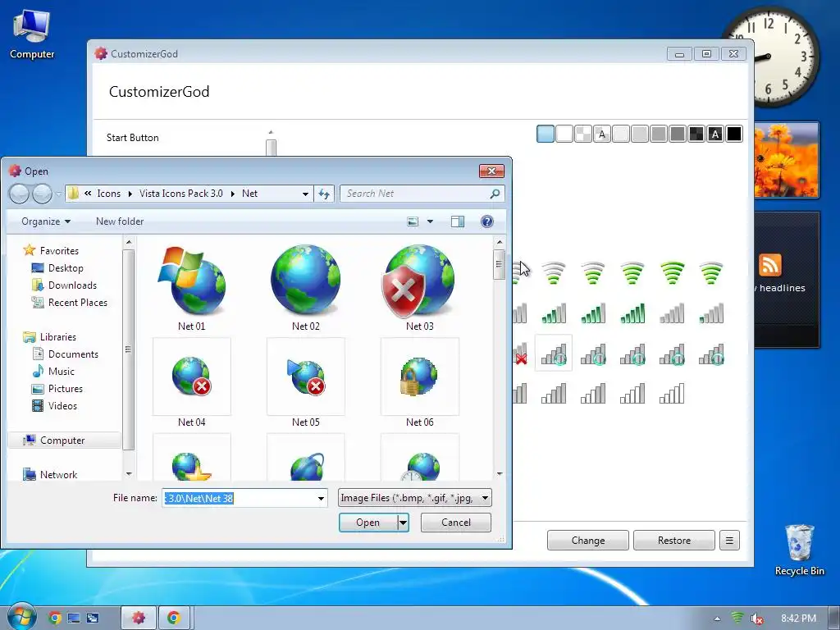This screenshot has width=840, height=630.
Task: Open the Image Files type dropdown
Action: pos(414,498)
